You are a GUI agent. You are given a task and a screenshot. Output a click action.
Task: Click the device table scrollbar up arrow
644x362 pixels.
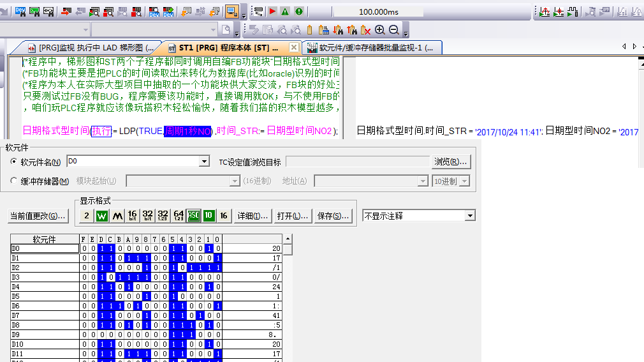point(288,239)
